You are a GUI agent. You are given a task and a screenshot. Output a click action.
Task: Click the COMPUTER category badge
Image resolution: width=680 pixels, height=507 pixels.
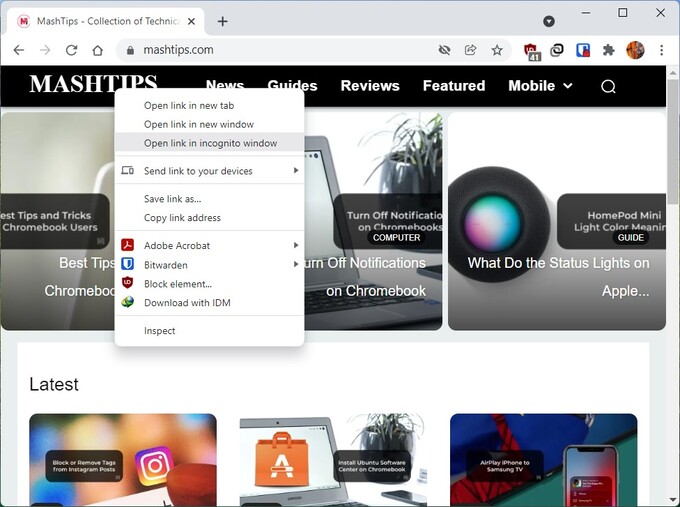point(396,238)
